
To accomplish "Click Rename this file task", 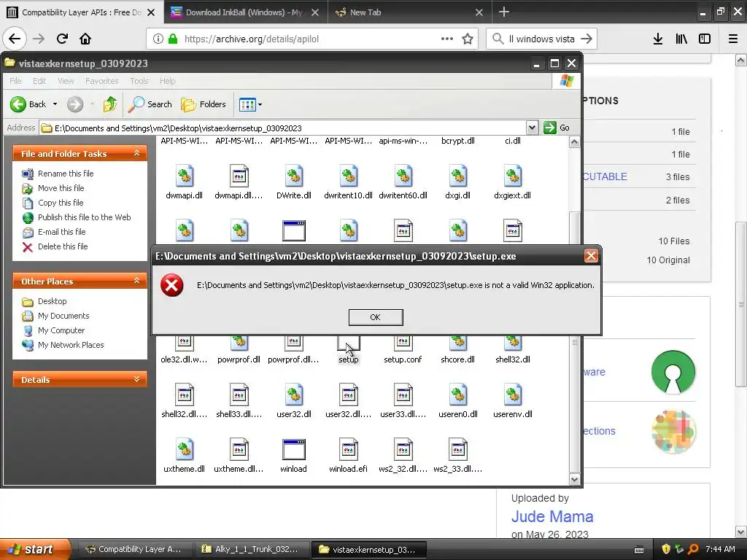I will (66, 174).
